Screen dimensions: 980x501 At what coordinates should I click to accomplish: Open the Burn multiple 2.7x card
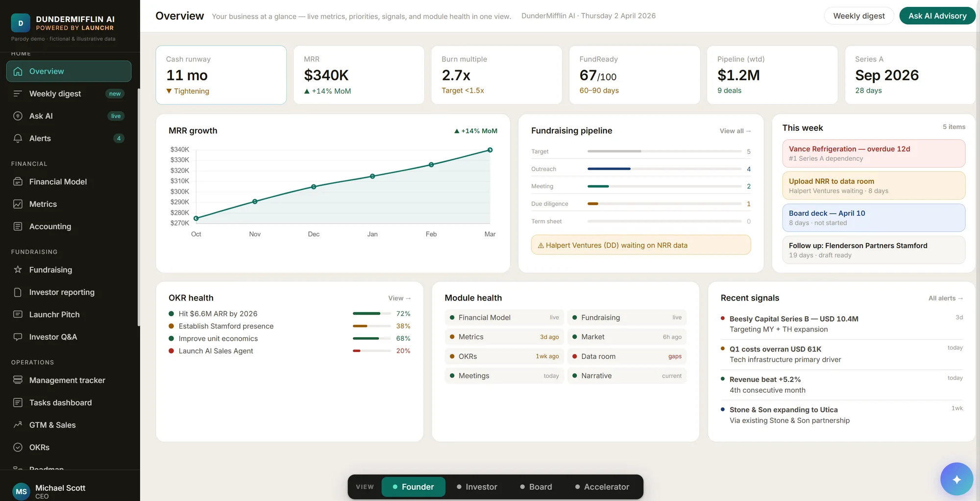pos(496,75)
